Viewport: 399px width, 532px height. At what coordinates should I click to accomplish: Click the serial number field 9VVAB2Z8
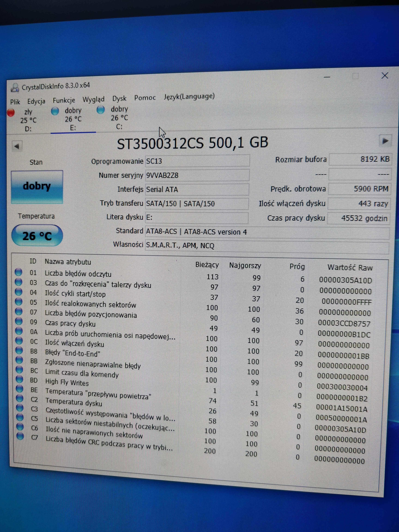click(197, 175)
